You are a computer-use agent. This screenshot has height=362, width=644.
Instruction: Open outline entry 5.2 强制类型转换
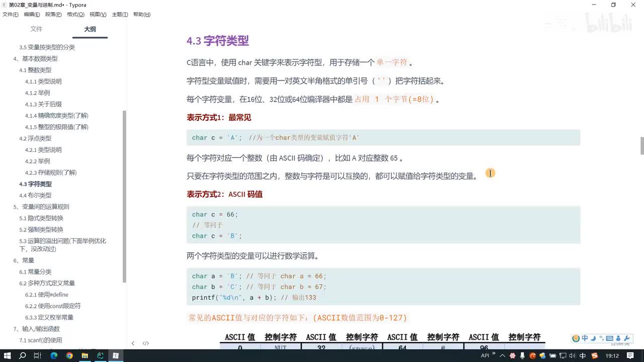(41, 230)
